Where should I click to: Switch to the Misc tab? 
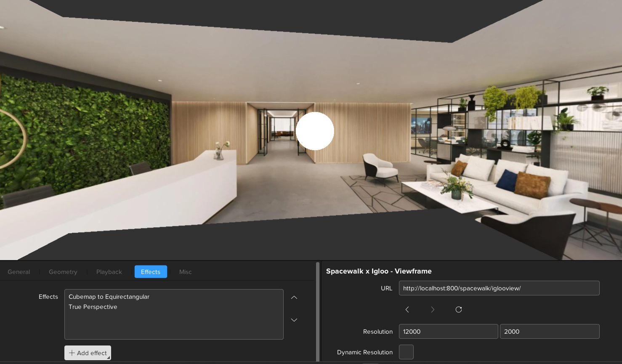[185, 272]
